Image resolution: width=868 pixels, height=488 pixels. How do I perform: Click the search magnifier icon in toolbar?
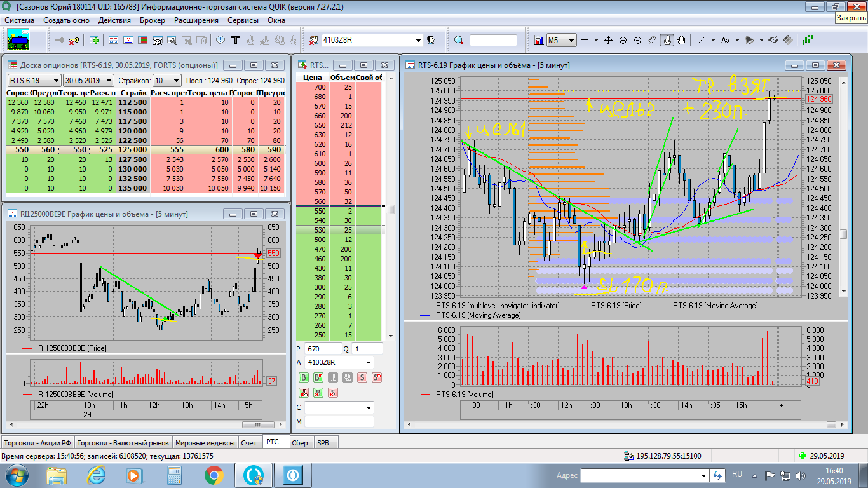[x=459, y=40]
